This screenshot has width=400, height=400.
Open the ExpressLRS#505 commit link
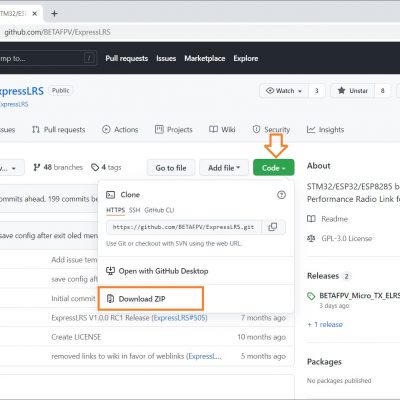point(180,318)
